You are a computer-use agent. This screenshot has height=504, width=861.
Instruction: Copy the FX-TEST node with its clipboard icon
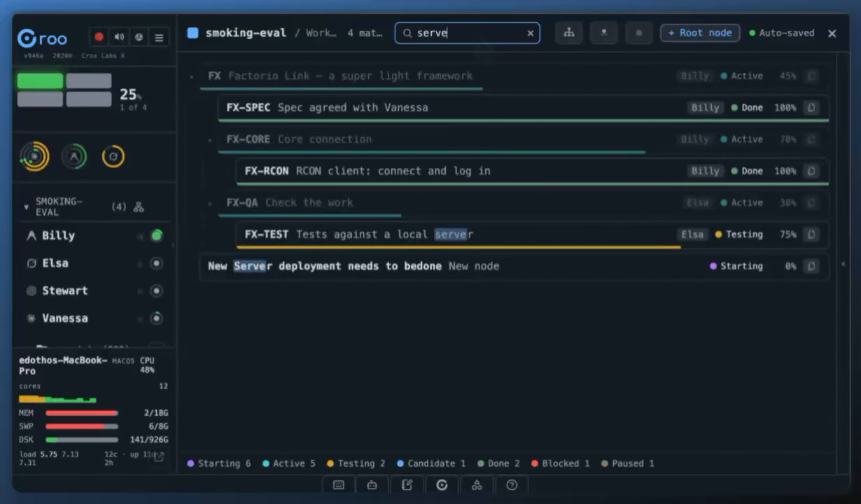[x=811, y=234]
